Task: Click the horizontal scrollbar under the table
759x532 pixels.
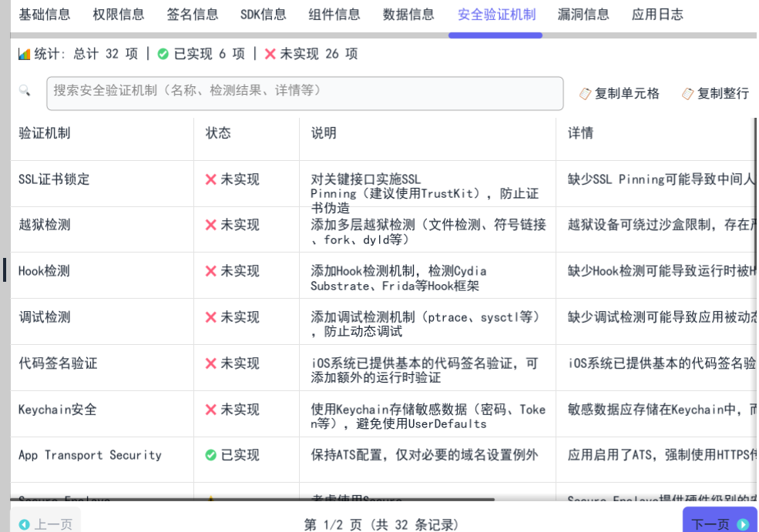Action: click(254, 500)
